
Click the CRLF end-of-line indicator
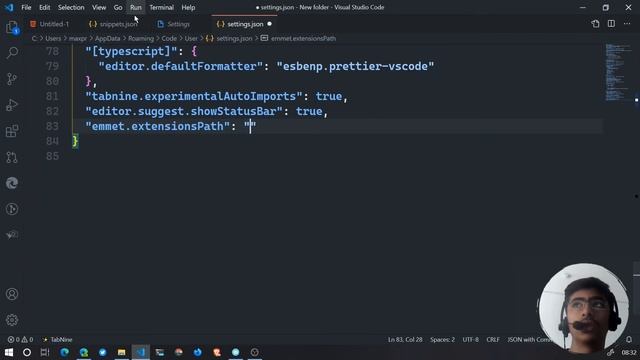[493, 340]
